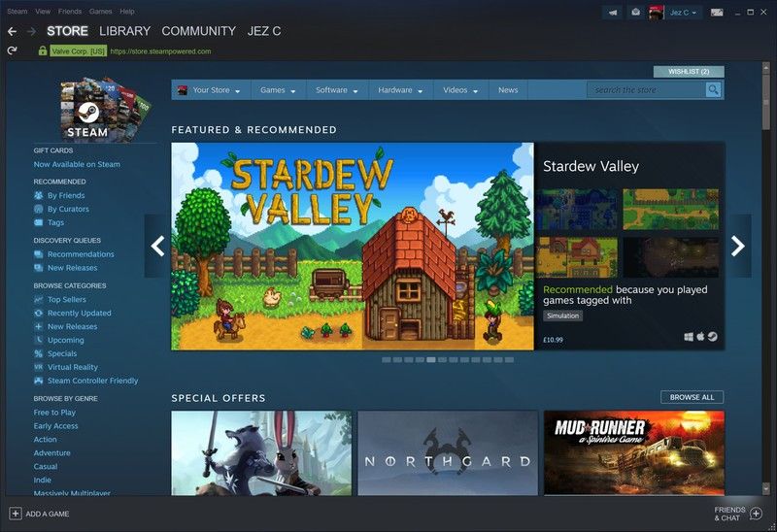This screenshot has height=532, width=777.
Task: Open the Steam menu
Action: pyautogui.click(x=17, y=11)
